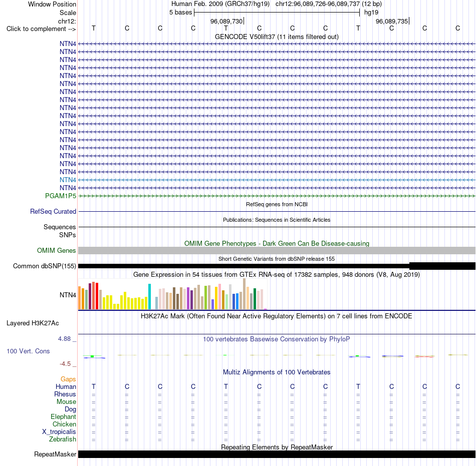Click the green PGAM1P5 arrow track line
Viewport: 476px width, 466px height.
[x=277, y=196]
